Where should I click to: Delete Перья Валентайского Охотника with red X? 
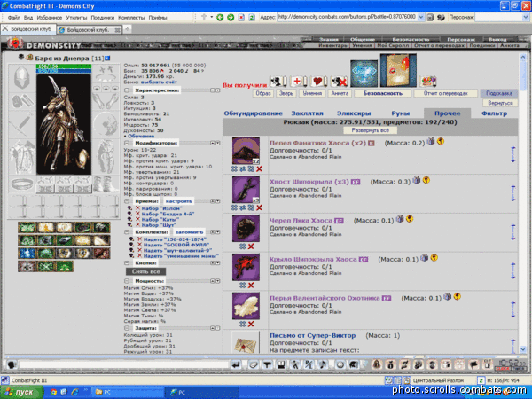(x=251, y=324)
